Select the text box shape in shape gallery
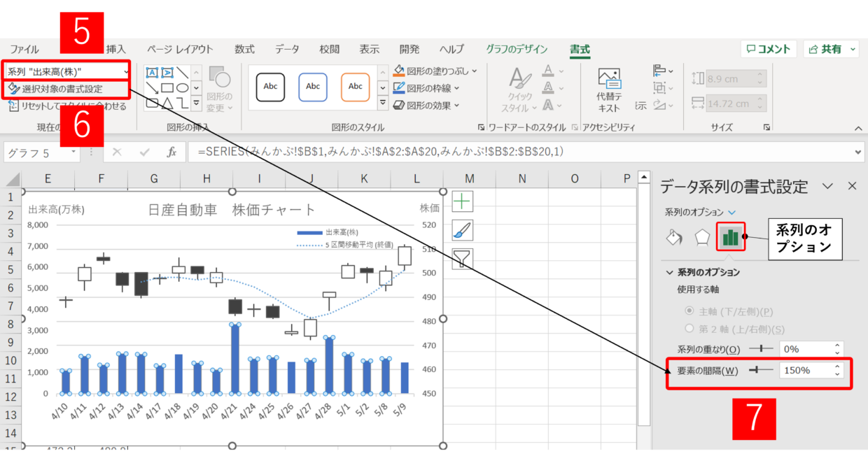The width and height of the screenshot is (868, 463). pyautogui.click(x=152, y=73)
